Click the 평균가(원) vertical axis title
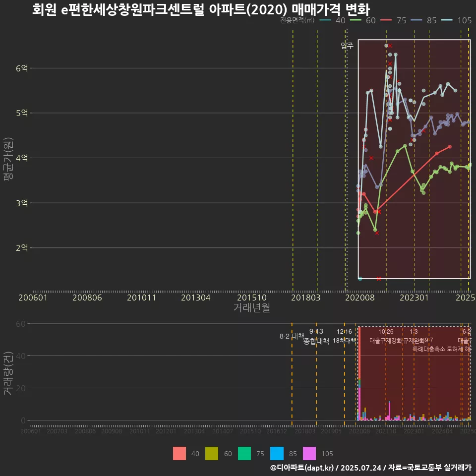 [8, 159]
